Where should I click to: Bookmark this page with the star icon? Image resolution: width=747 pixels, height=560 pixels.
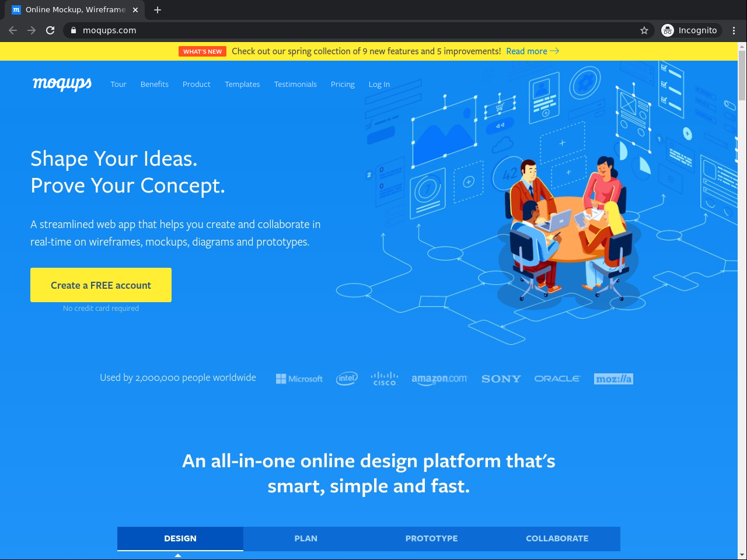[x=644, y=30]
